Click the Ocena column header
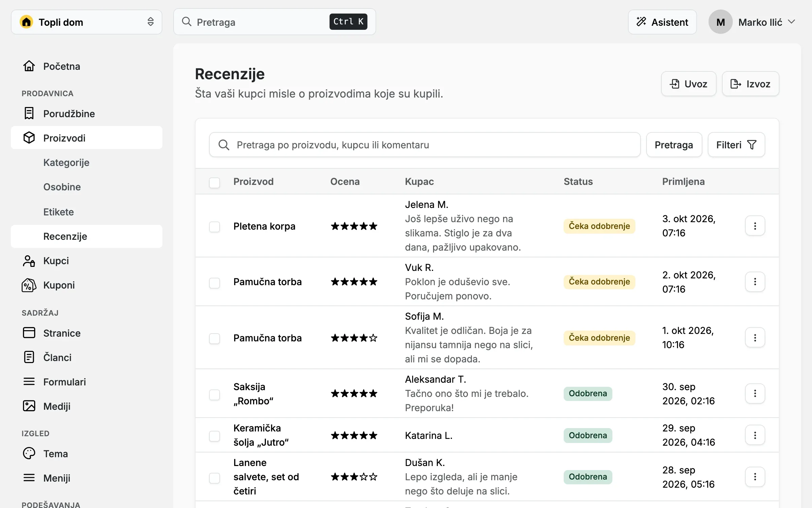The height and width of the screenshot is (508, 812). coord(345,182)
